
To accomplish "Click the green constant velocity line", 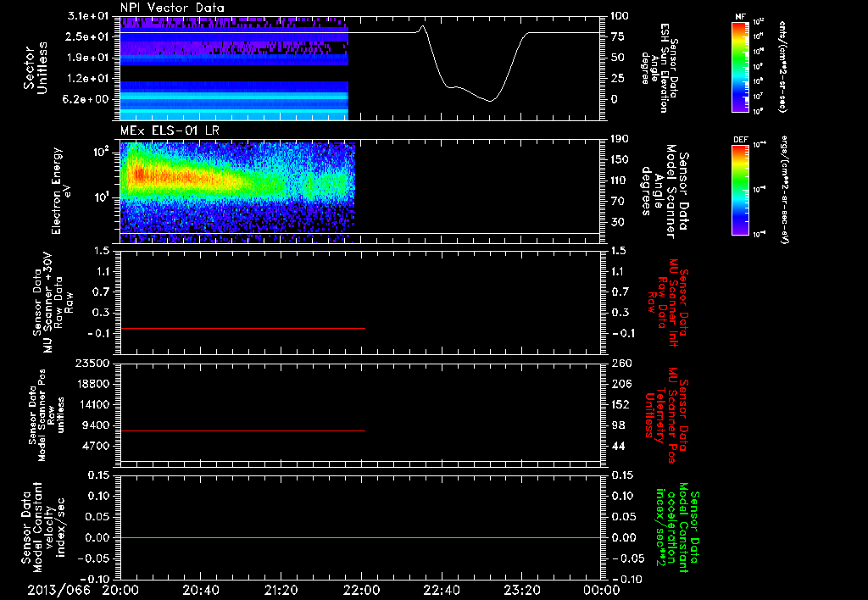I will [x=360, y=537].
